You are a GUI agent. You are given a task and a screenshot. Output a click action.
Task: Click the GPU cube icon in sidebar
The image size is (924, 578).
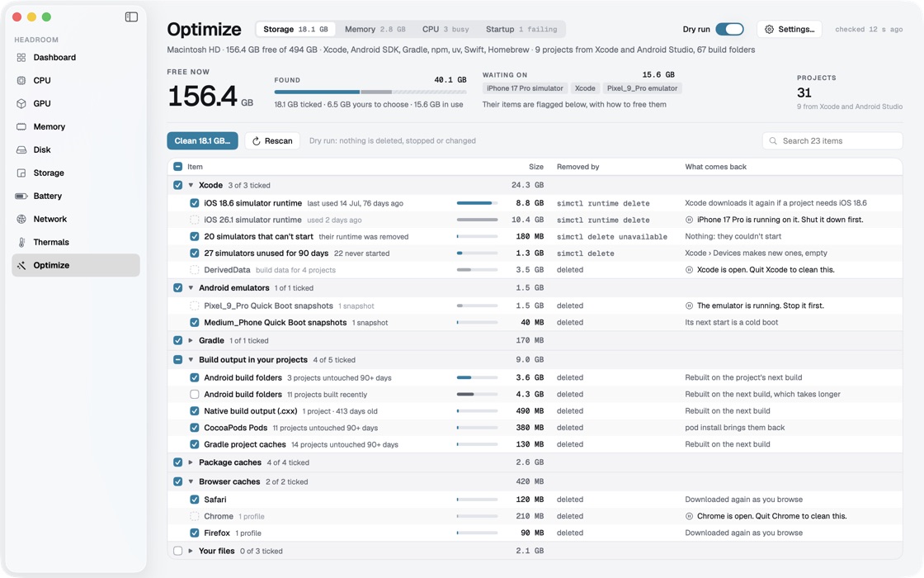coord(21,103)
